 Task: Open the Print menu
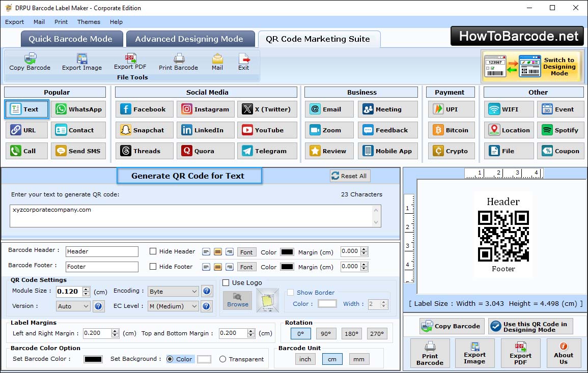click(61, 22)
